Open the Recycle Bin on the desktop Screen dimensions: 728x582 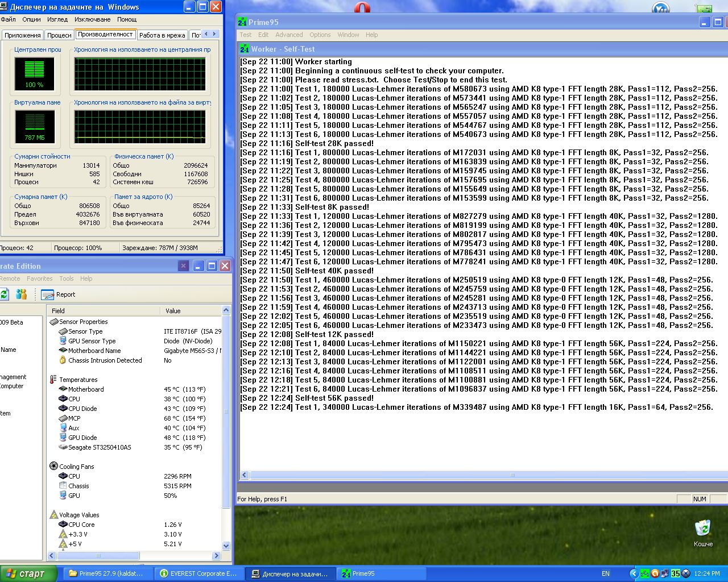(x=703, y=529)
